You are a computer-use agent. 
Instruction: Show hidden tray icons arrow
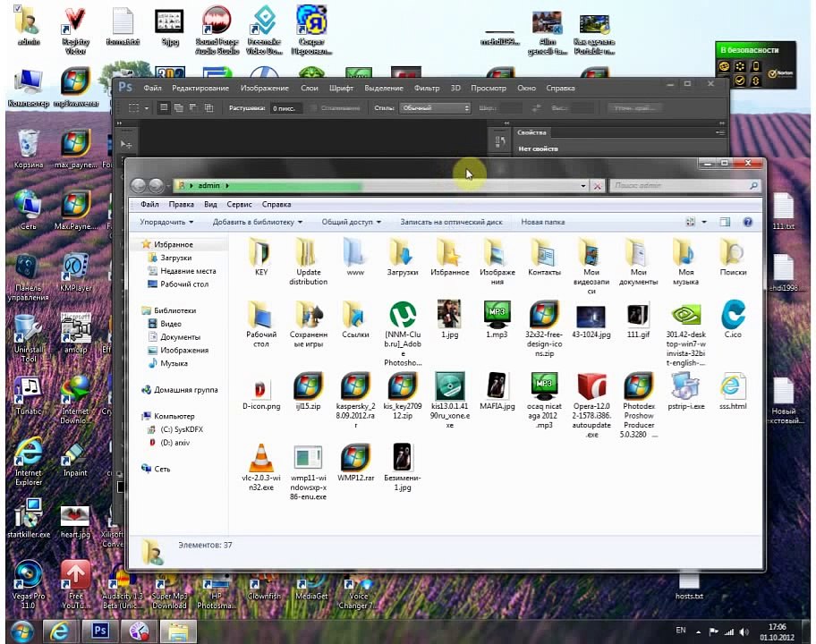(698, 632)
